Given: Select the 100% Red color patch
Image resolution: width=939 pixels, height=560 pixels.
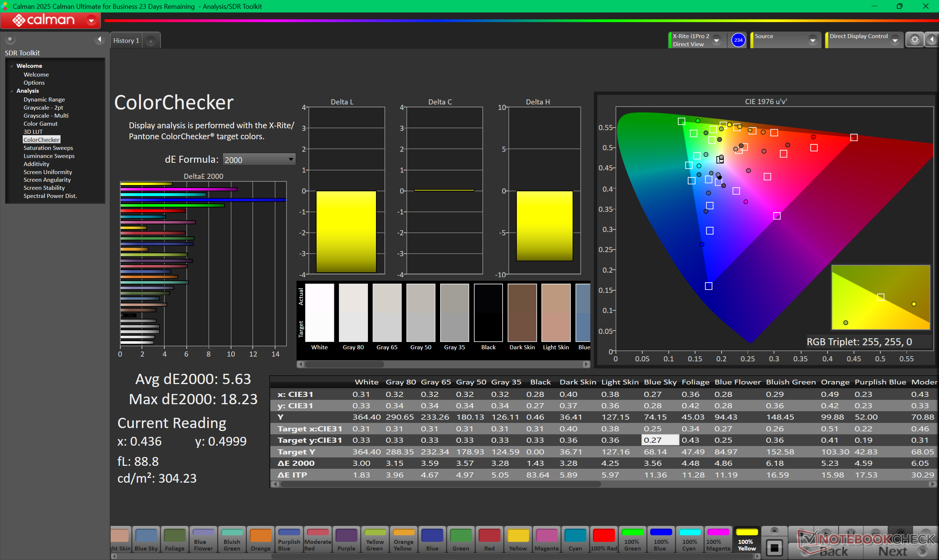Looking at the screenshot, I should [x=603, y=539].
